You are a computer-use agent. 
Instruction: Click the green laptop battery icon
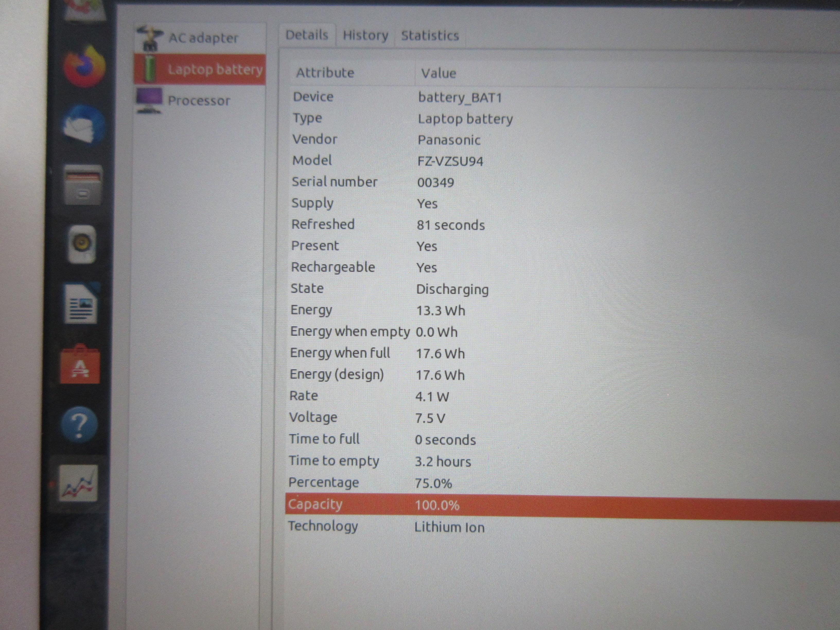(x=150, y=68)
